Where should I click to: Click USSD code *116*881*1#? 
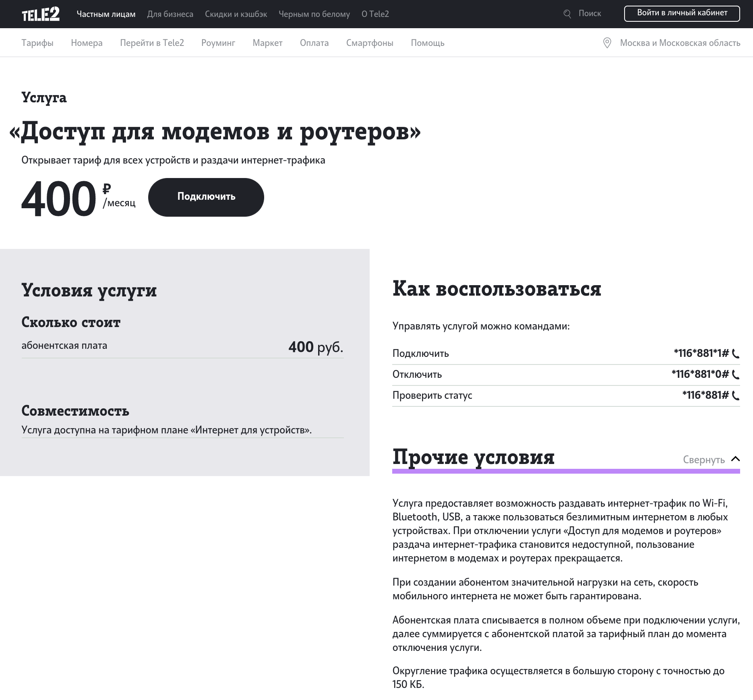pyautogui.click(x=701, y=353)
